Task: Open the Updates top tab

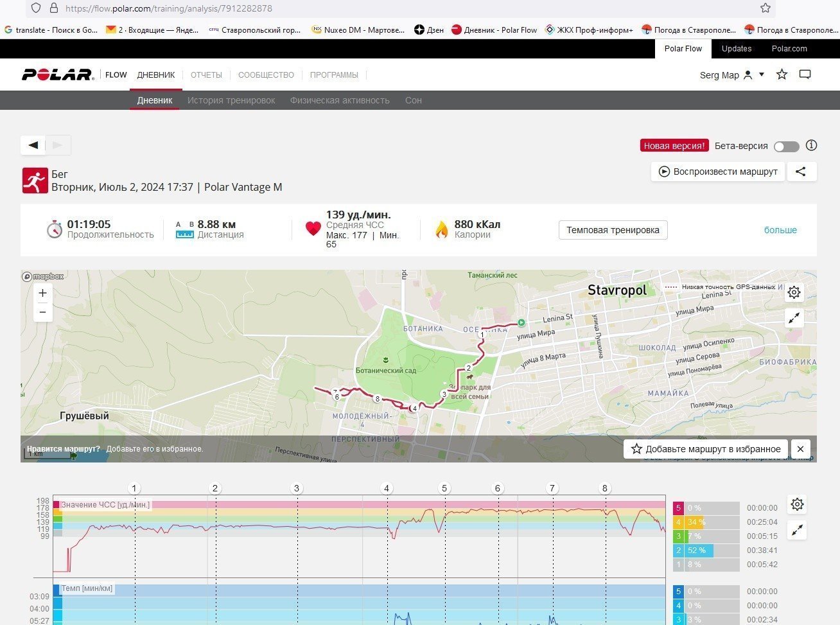Action: [737, 49]
